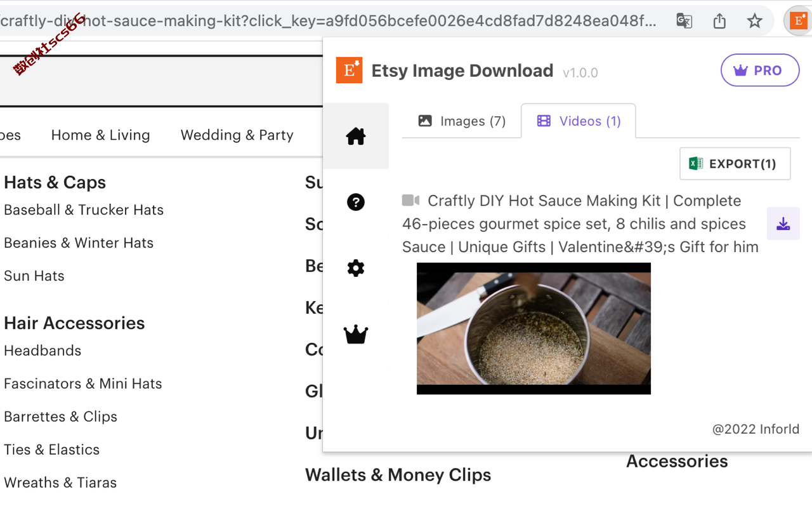
Task: Click the Etsy Image Download extension icon in toolbar
Action: point(798,20)
